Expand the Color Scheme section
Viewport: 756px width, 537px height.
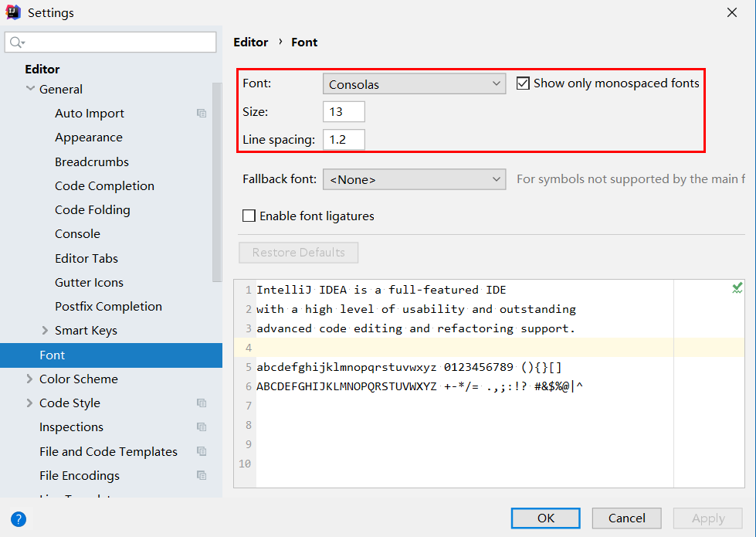click(x=29, y=379)
